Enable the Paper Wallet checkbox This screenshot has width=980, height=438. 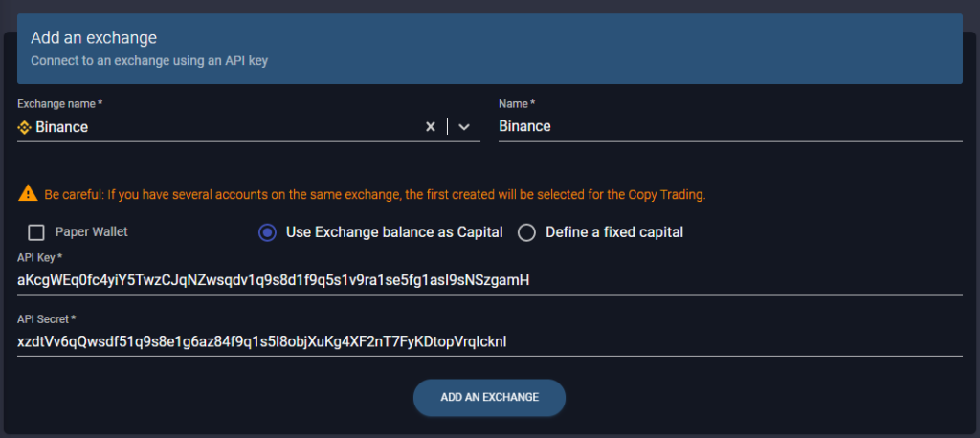pos(36,232)
